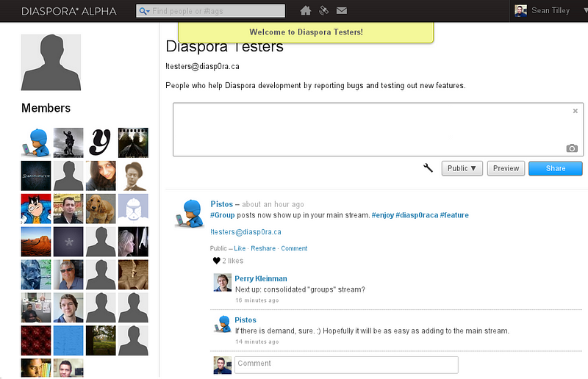588x379 pixels.
Task: Click the #Group hashtag
Action: tap(223, 214)
